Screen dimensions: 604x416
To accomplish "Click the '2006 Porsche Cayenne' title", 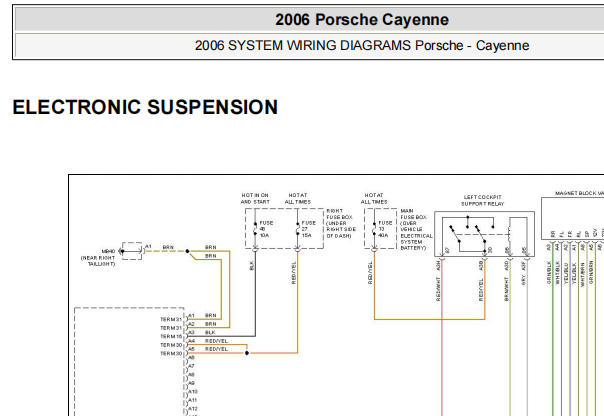I will [362, 20].
